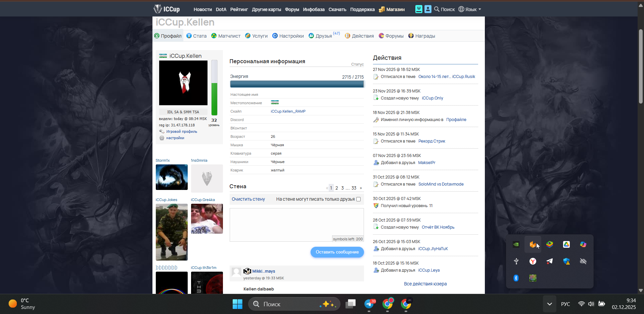Open Yandex icon in the tray popup
Image resolution: width=644 pixels, height=314 pixels.
point(533,261)
